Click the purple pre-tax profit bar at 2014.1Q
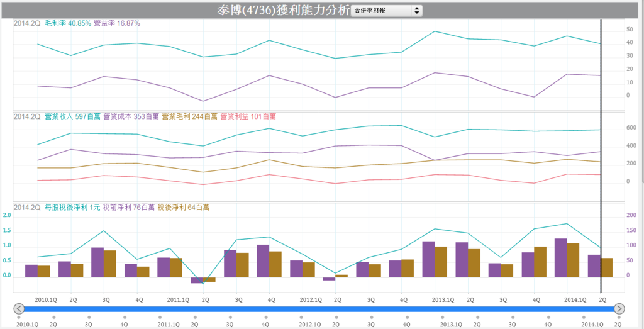This screenshot has height=329, width=644. click(561, 258)
